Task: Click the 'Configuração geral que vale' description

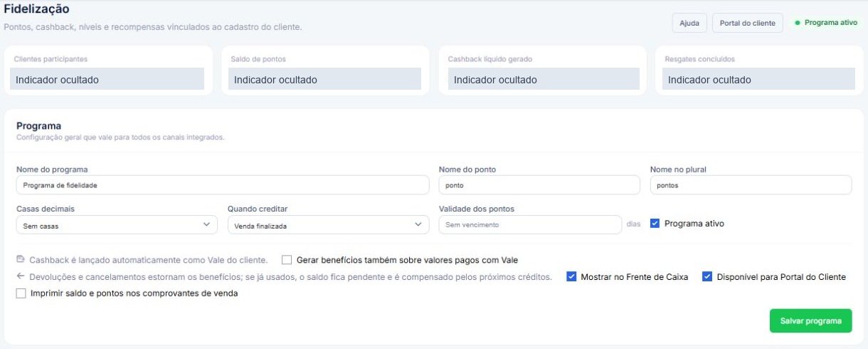Action: tap(120, 137)
